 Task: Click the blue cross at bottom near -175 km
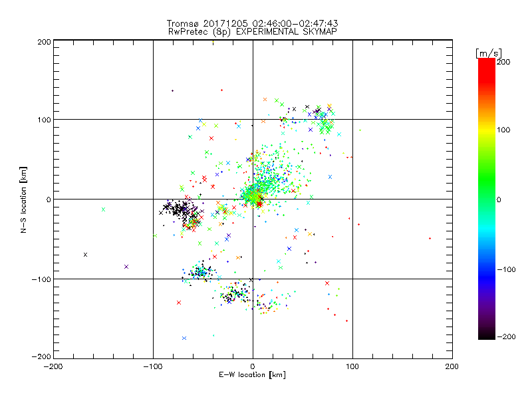pyautogui.click(x=184, y=338)
